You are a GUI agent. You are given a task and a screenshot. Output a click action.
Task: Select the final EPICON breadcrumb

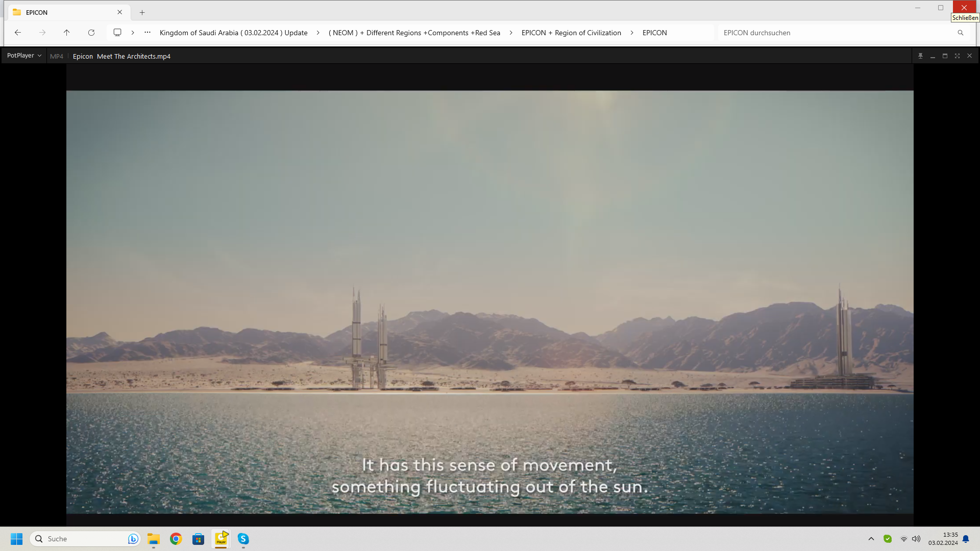coord(655,33)
